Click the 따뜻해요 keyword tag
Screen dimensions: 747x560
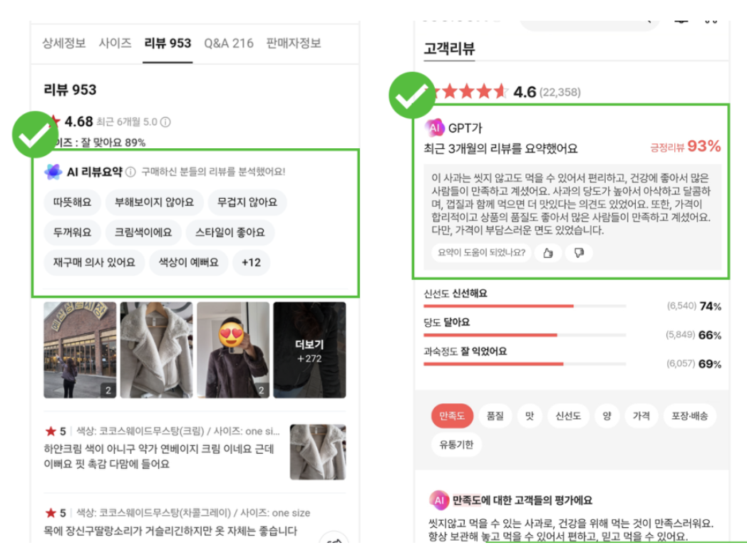tap(71, 202)
